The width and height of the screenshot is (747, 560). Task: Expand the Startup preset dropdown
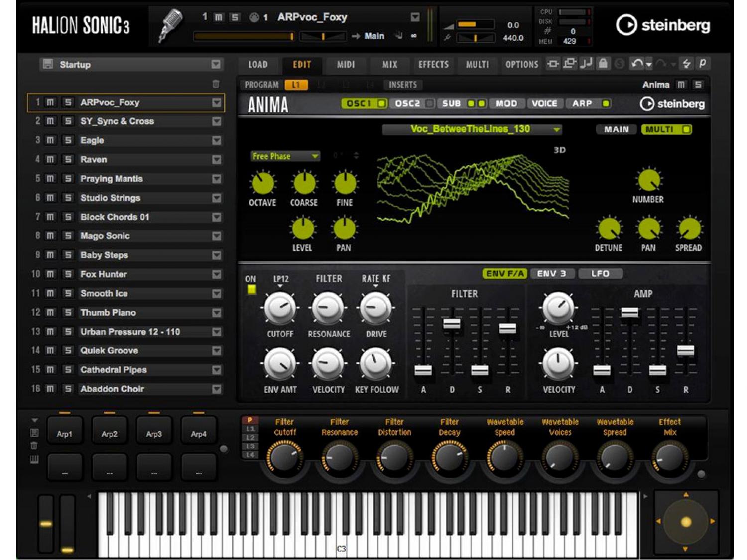(216, 64)
